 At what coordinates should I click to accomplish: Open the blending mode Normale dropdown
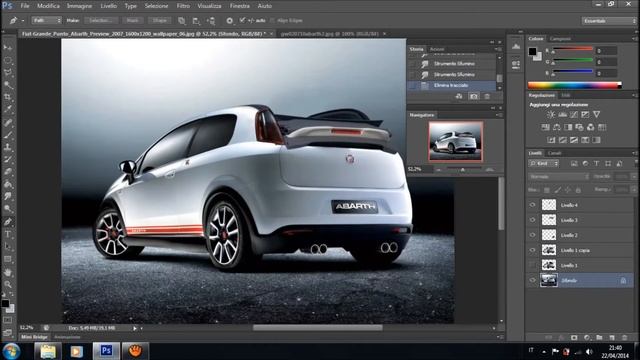[559, 177]
